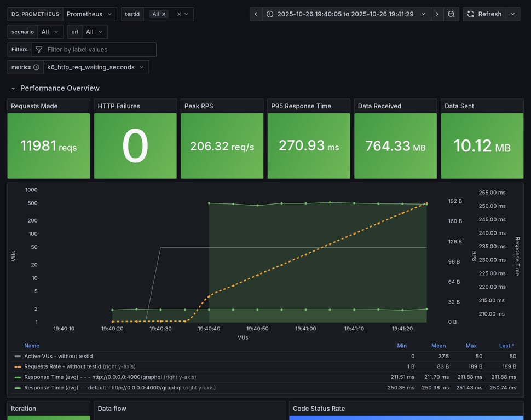Remove the All tag in testid filter
The height and width of the screenshot is (420, 531).
tap(164, 14)
